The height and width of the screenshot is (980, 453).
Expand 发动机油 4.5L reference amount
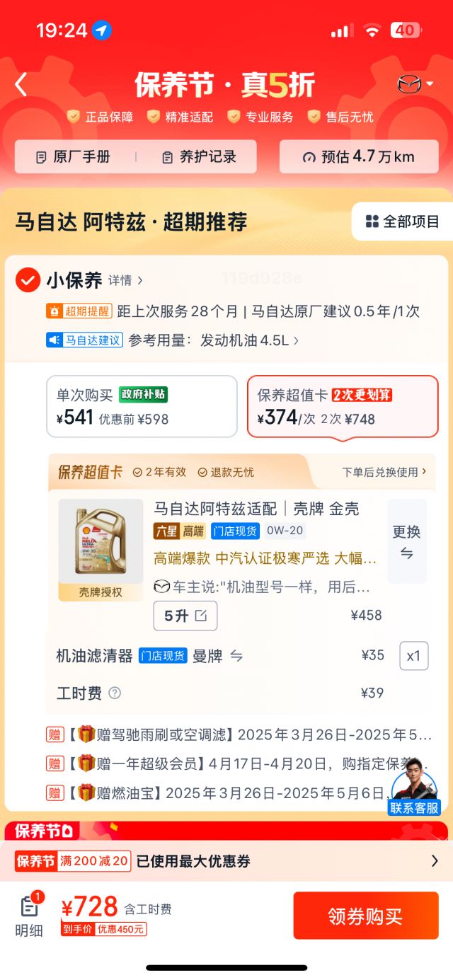249,340
